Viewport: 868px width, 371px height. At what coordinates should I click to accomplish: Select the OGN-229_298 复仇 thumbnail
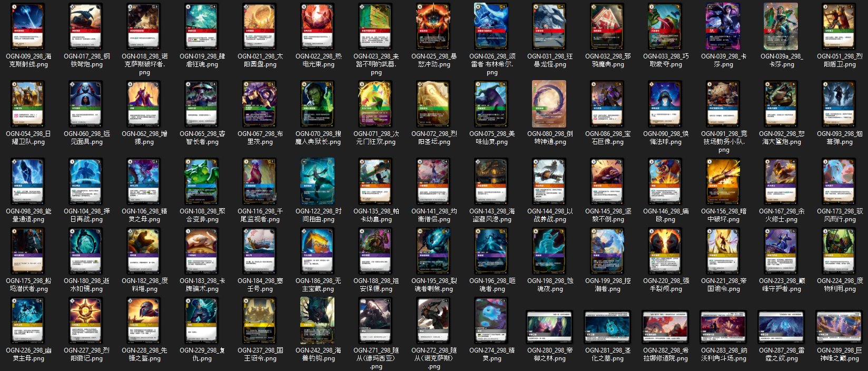pos(202,320)
